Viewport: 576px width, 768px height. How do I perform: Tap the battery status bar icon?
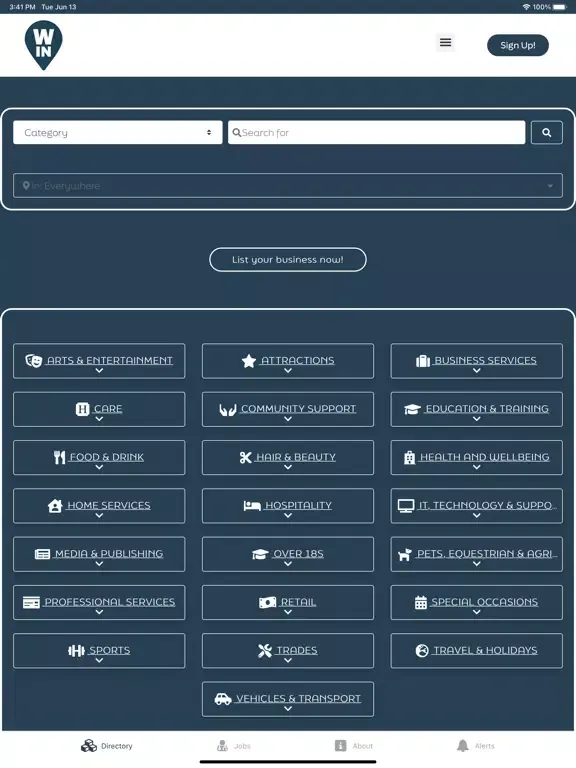point(560,7)
